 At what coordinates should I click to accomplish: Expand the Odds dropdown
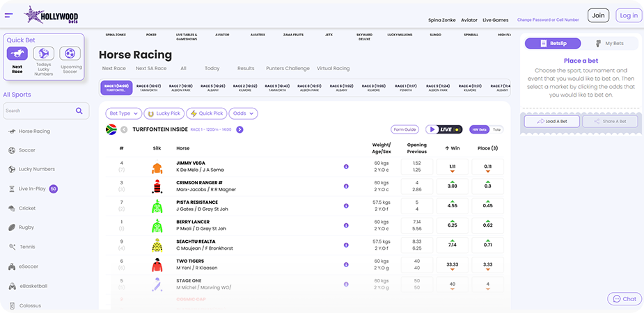[x=243, y=113]
